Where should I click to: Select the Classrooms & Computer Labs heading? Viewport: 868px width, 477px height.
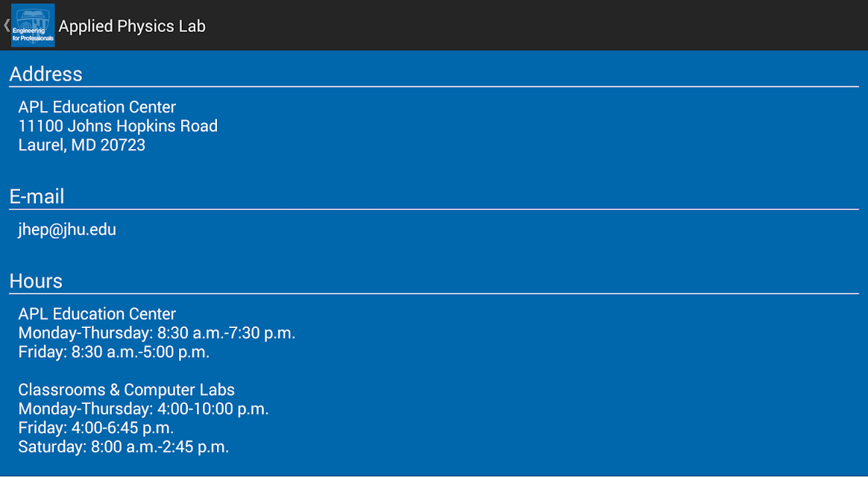pos(126,390)
